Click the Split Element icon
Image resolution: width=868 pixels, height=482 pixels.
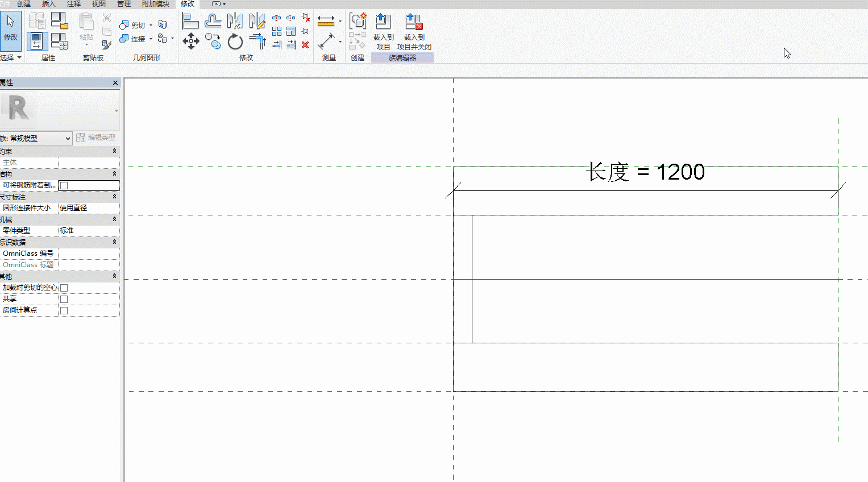click(277, 18)
